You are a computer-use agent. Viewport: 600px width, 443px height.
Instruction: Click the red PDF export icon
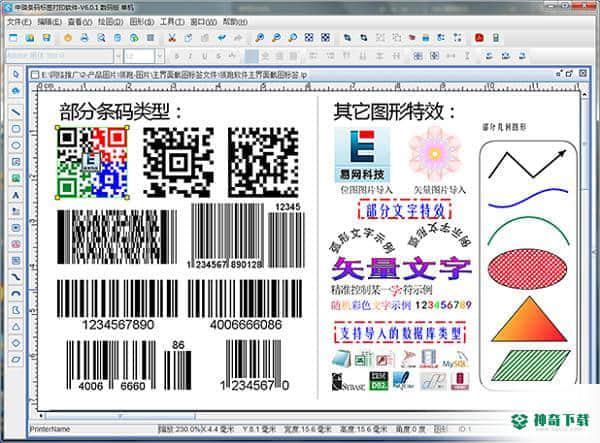pyautogui.click(x=479, y=37)
